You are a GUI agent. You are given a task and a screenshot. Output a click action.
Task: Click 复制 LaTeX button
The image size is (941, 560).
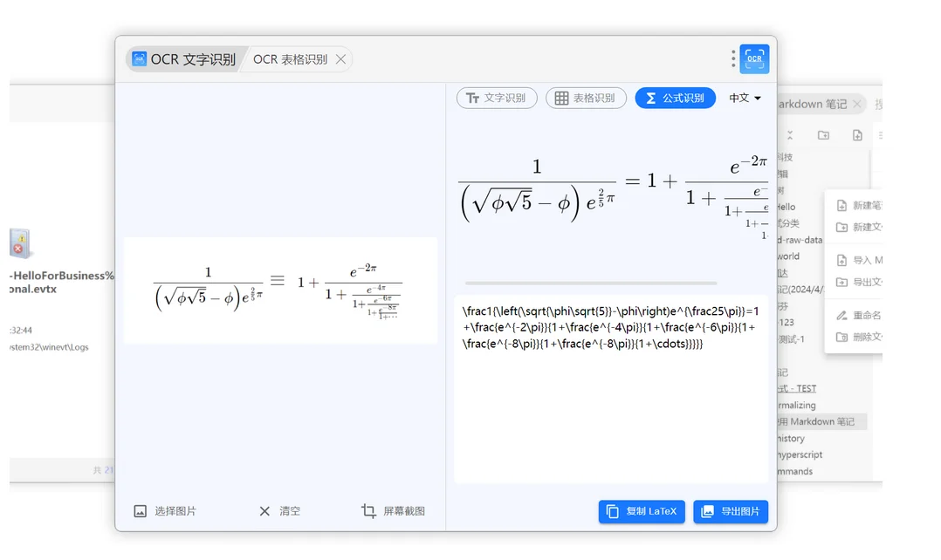(x=642, y=511)
